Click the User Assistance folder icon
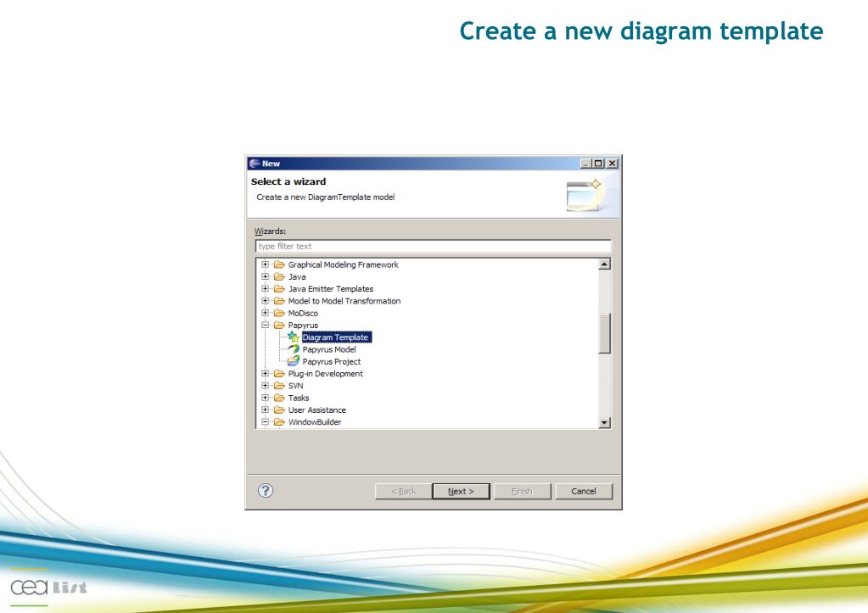Screen dimensions: 868x613 [x=279, y=410]
